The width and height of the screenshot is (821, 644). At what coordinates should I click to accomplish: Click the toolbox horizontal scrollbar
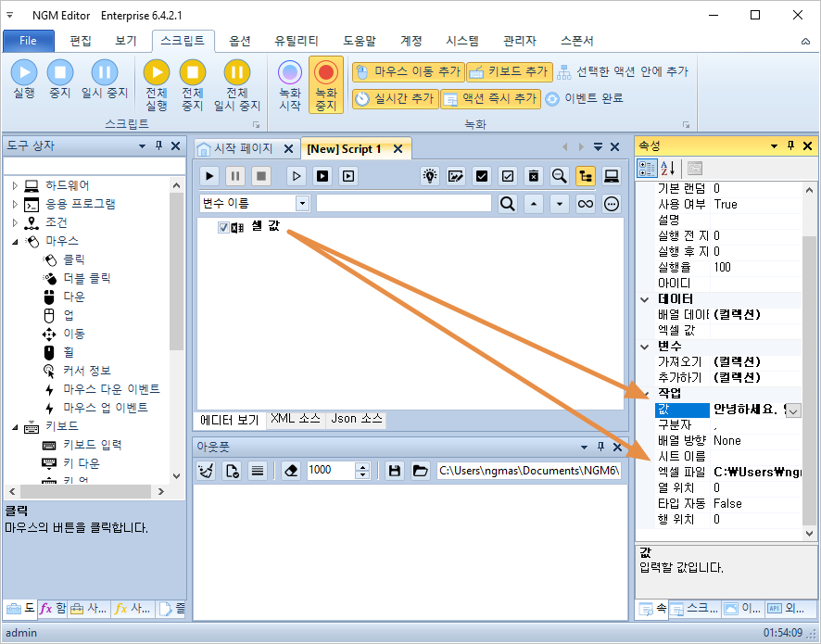tap(86, 492)
